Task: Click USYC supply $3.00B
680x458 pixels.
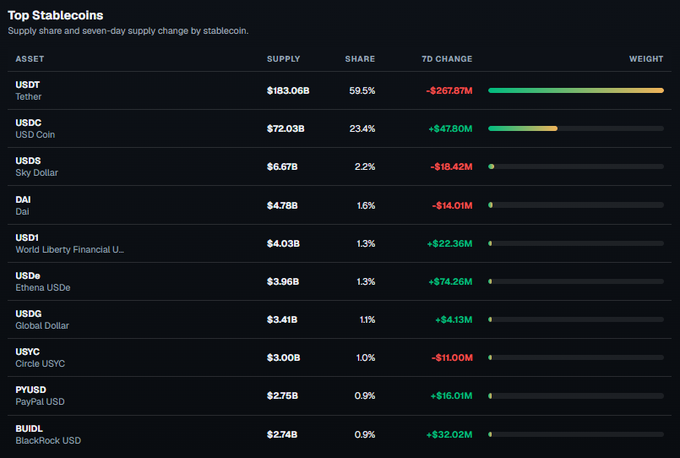Action: (x=283, y=358)
